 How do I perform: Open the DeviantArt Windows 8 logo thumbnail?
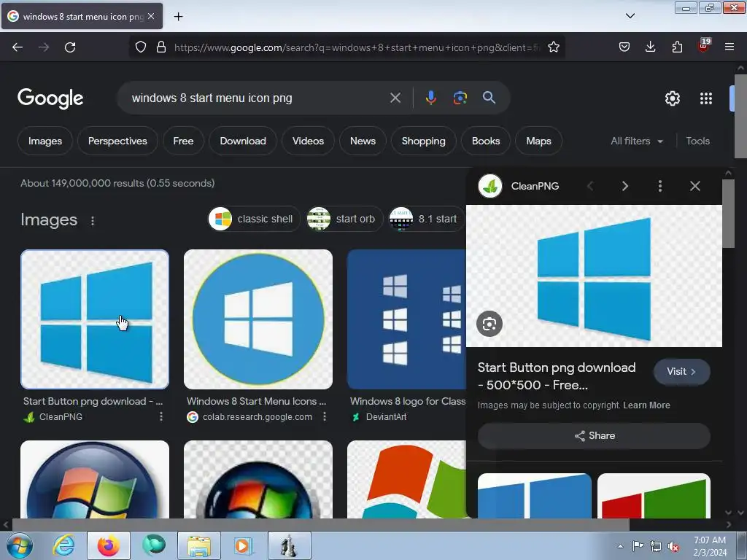(x=407, y=319)
